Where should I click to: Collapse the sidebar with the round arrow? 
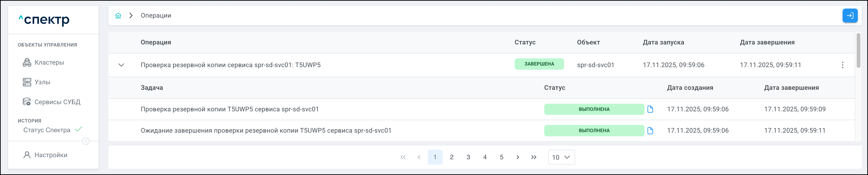pyautogui.click(x=86, y=141)
